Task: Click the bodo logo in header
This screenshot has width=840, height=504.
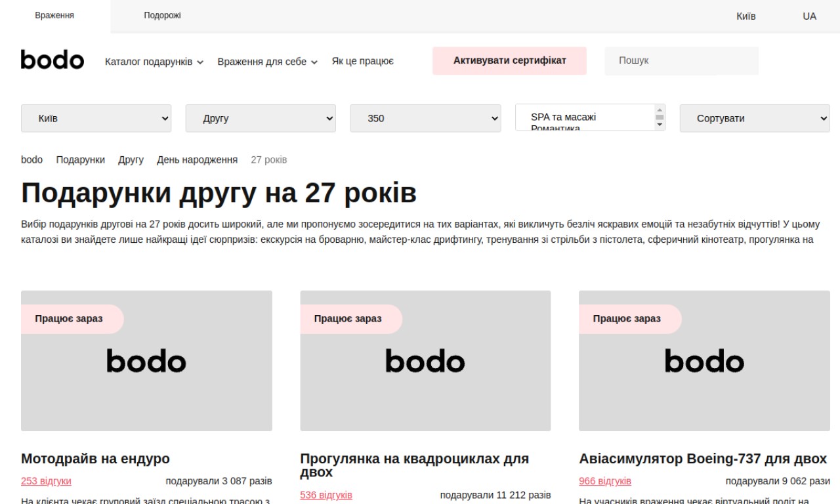Action: point(52,60)
